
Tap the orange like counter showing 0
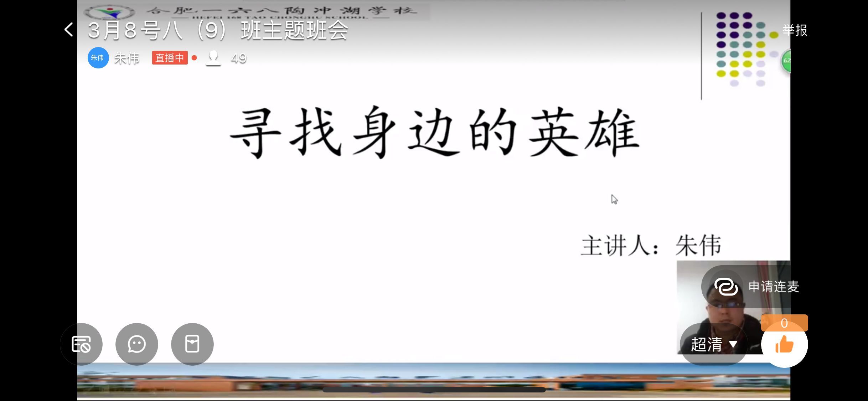785,323
